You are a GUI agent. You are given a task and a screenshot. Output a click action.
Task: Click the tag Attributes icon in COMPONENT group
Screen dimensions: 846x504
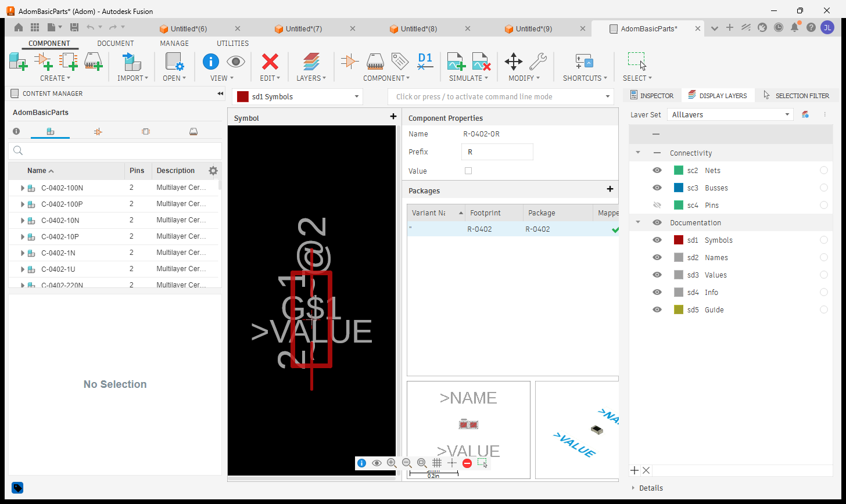[400, 61]
